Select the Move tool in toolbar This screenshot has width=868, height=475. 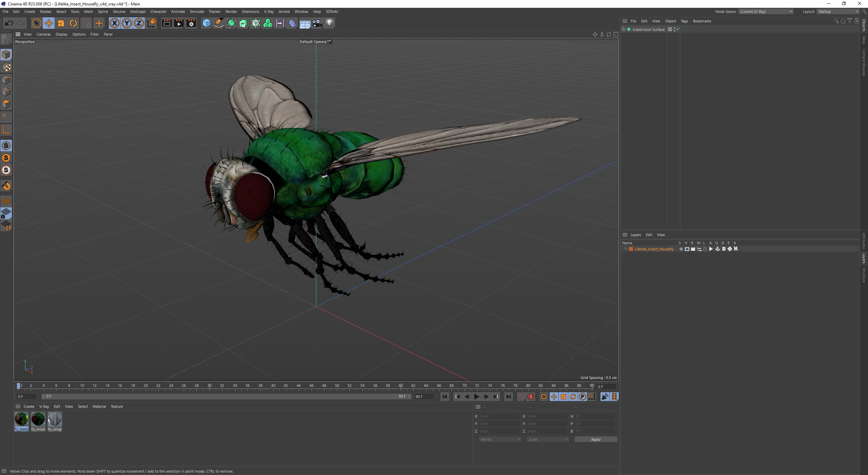(x=49, y=22)
